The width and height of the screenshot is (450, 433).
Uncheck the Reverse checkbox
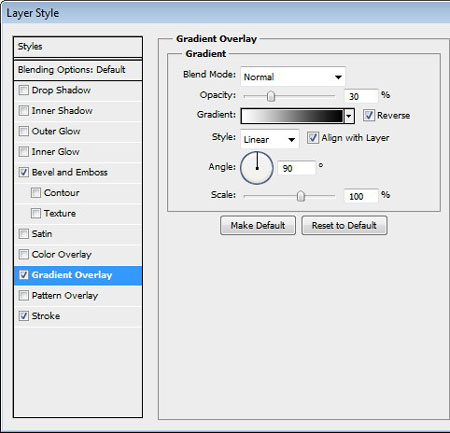(x=369, y=115)
